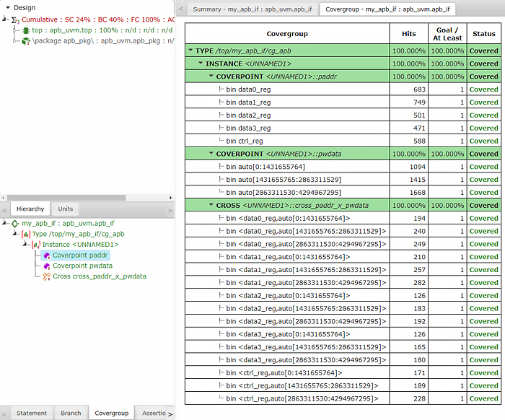Click the Hits column header
Viewport: 505px width, 420px height.
409,33
